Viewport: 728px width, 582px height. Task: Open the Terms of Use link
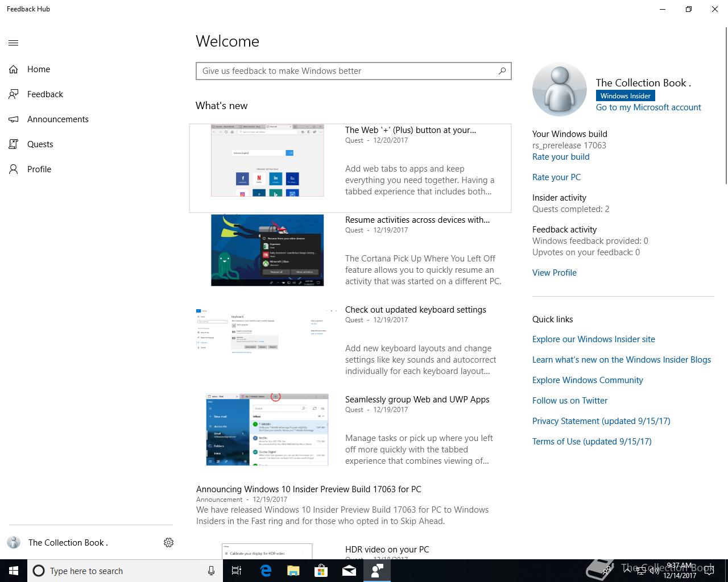[592, 442]
